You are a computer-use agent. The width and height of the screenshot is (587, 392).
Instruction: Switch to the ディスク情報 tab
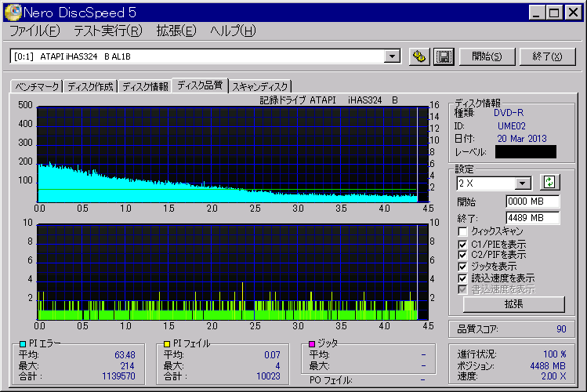(145, 86)
